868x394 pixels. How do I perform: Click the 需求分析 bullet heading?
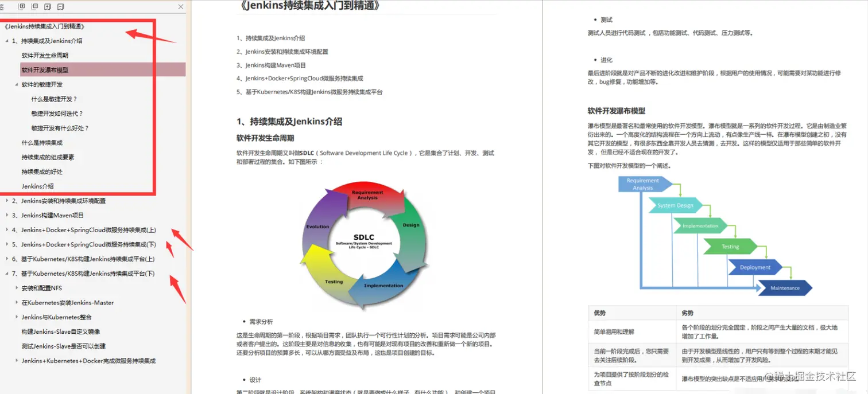(261, 322)
